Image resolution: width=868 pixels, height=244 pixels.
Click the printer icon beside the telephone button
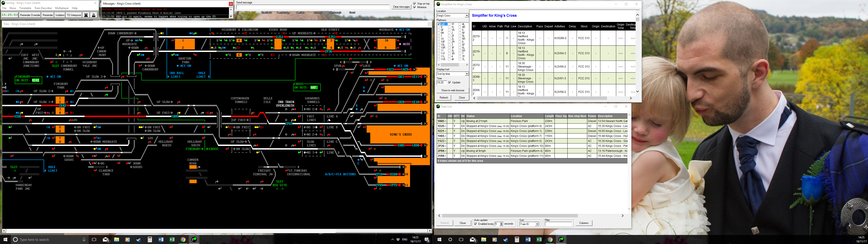(x=94, y=15)
